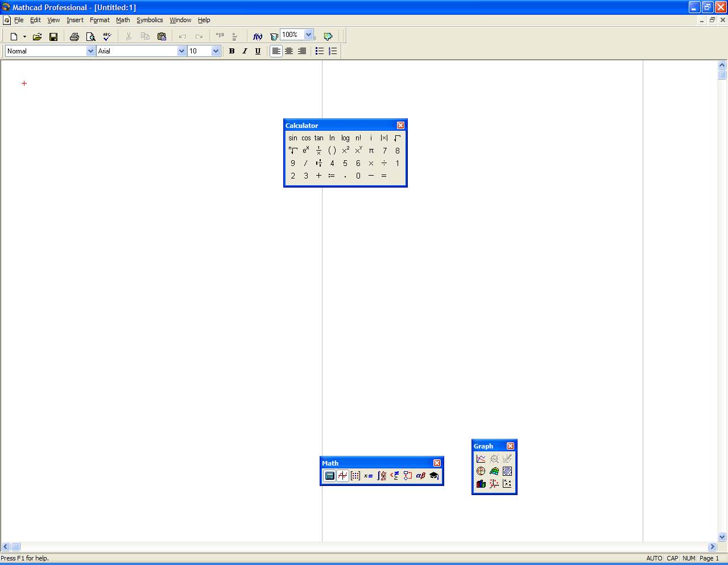Open the Format menu
The height and width of the screenshot is (565, 728).
100,20
